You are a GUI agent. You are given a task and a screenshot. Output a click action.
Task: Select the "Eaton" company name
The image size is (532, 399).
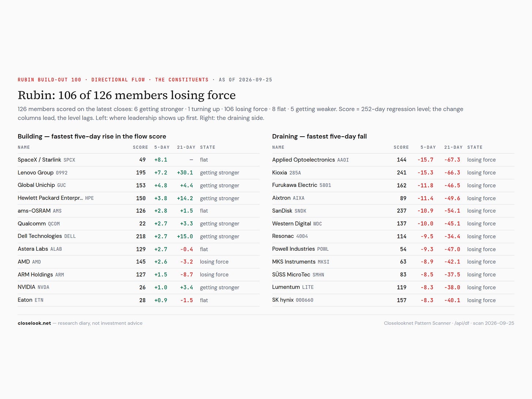(25, 300)
